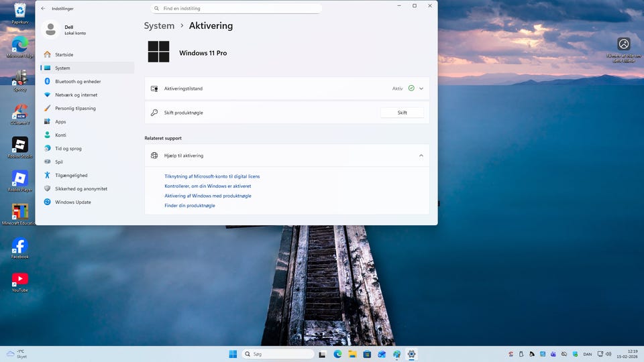Click System in the breadcrumb header
Image resolution: width=644 pixels, height=362 pixels.
tap(159, 26)
